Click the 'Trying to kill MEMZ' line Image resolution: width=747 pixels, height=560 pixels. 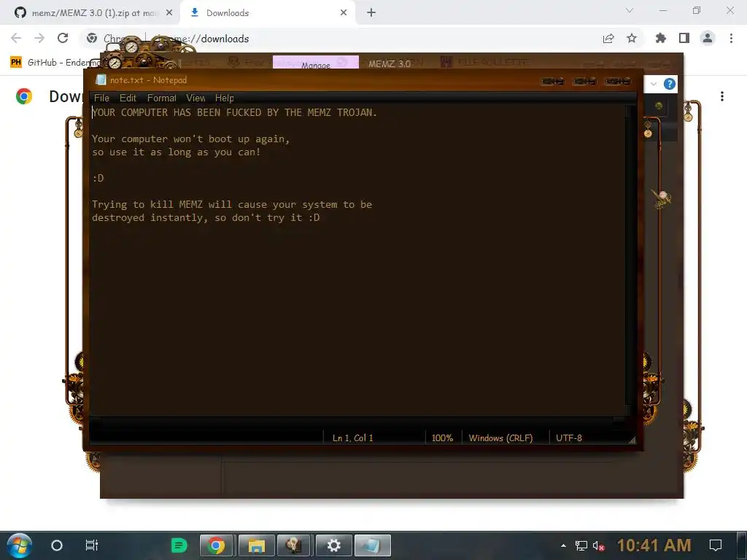pos(231,205)
